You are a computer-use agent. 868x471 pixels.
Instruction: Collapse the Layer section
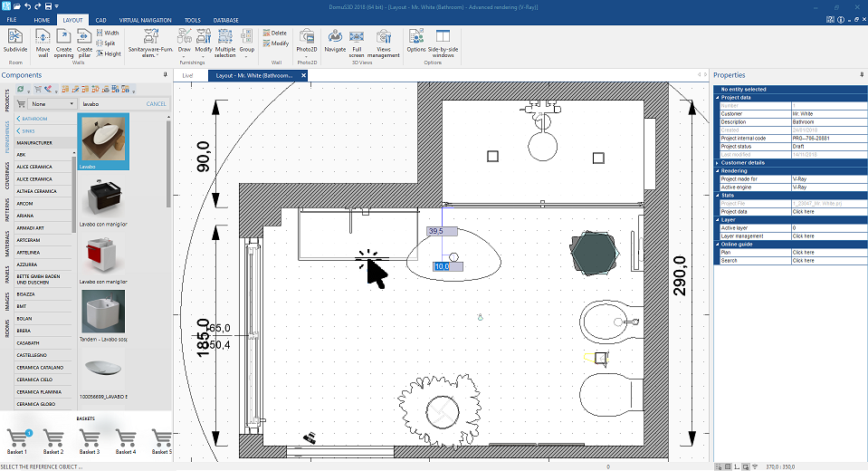click(718, 220)
